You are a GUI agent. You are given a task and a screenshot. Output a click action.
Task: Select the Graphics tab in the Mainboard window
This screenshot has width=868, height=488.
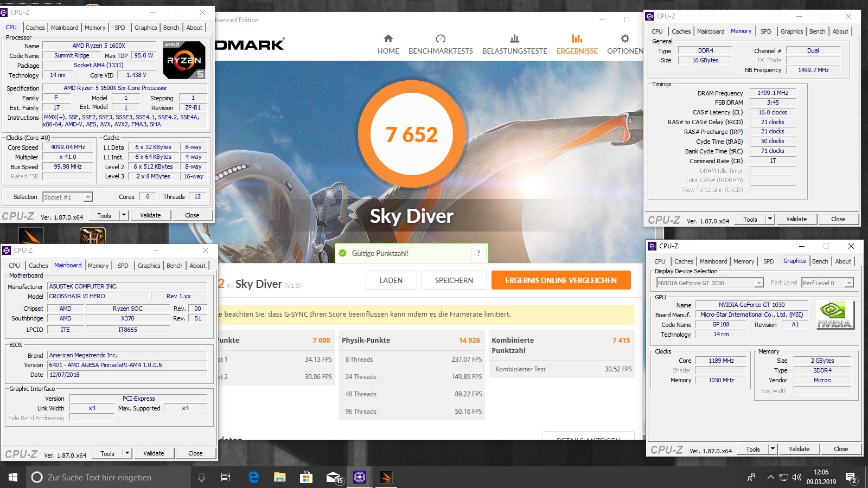pos(149,266)
